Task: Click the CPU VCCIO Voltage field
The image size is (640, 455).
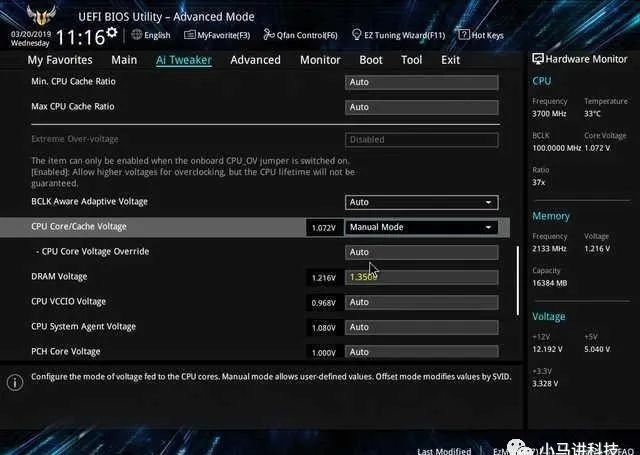Action: [x=422, y=302]
